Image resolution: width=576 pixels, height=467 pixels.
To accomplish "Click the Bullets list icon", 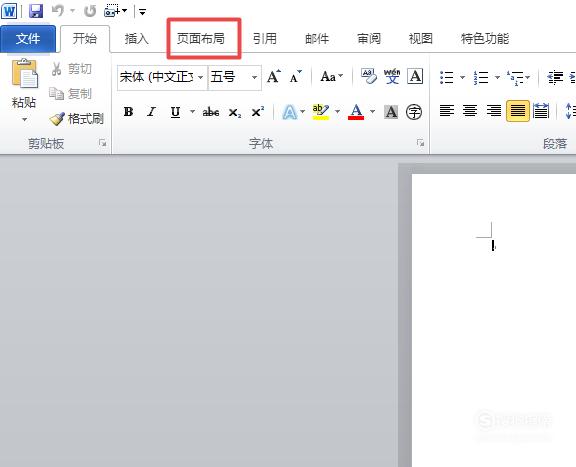I will point(447,78).
